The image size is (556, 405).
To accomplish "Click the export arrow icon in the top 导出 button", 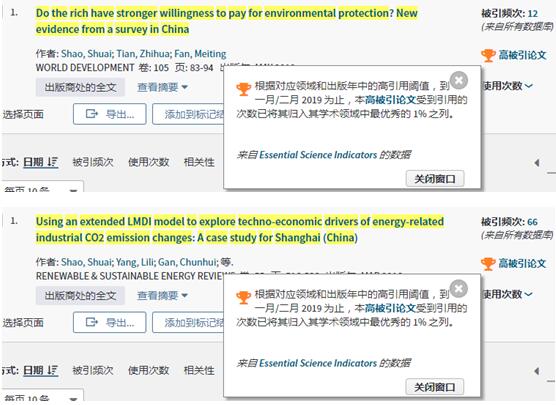I will pos(92,114).
